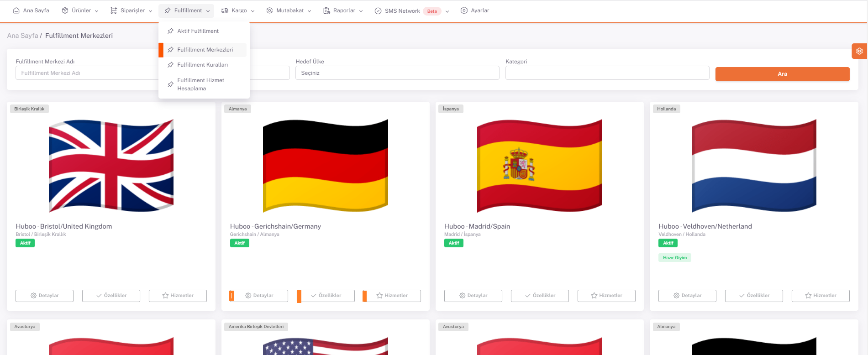Click star icon in Gerichshain Hizmetler button
The width and height of the screenshot is (868, 355).
coord(379,296)
